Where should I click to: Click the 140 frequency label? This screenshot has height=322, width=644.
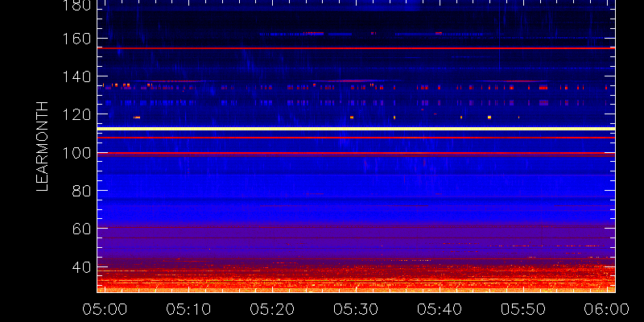click(76, 76)
